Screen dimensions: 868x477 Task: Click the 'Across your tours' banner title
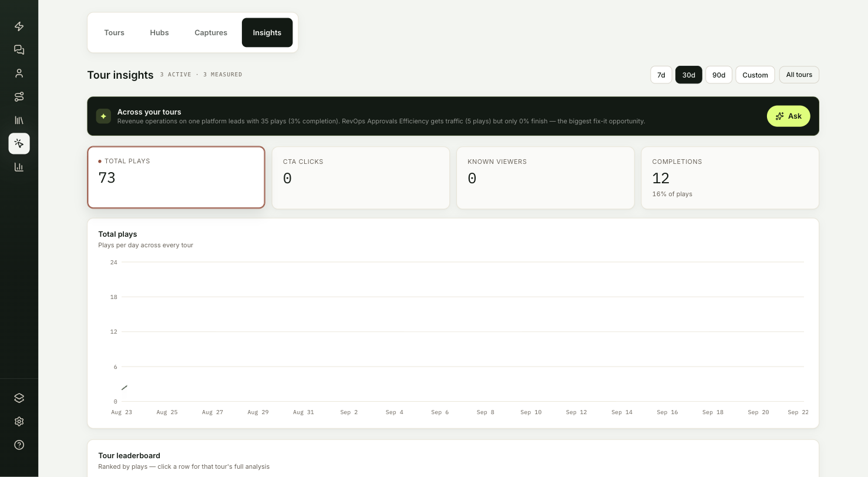[x=149, y=112]
